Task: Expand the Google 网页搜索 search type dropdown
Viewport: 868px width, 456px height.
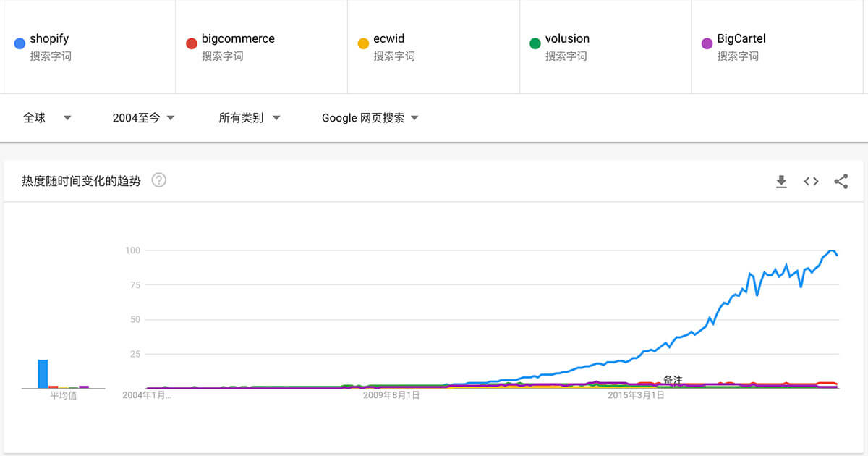Action: (370, 118)
